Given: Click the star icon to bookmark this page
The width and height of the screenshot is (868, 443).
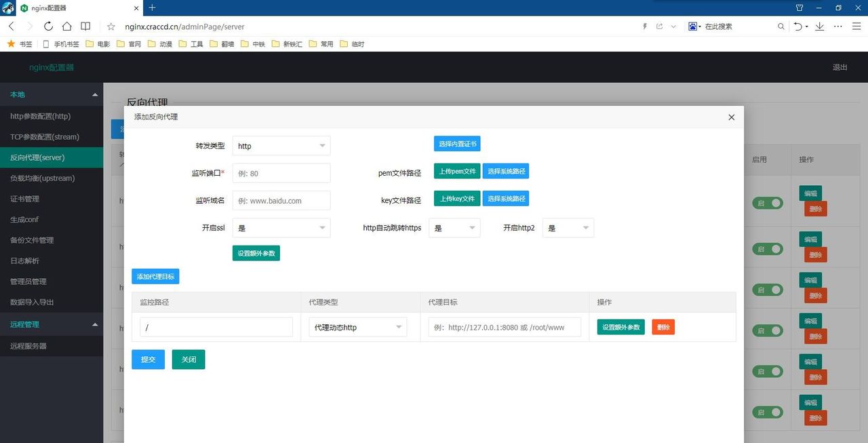Looking at the screenshot, I should (111, 26).
